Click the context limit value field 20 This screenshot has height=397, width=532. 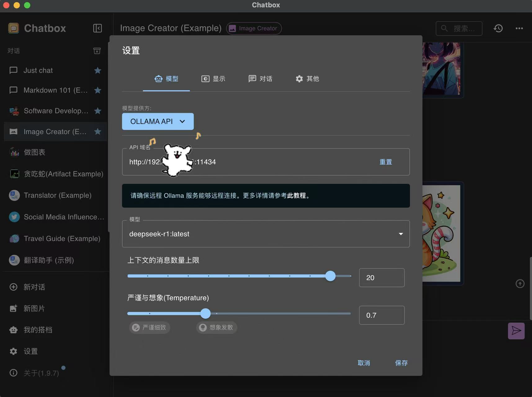382,277
